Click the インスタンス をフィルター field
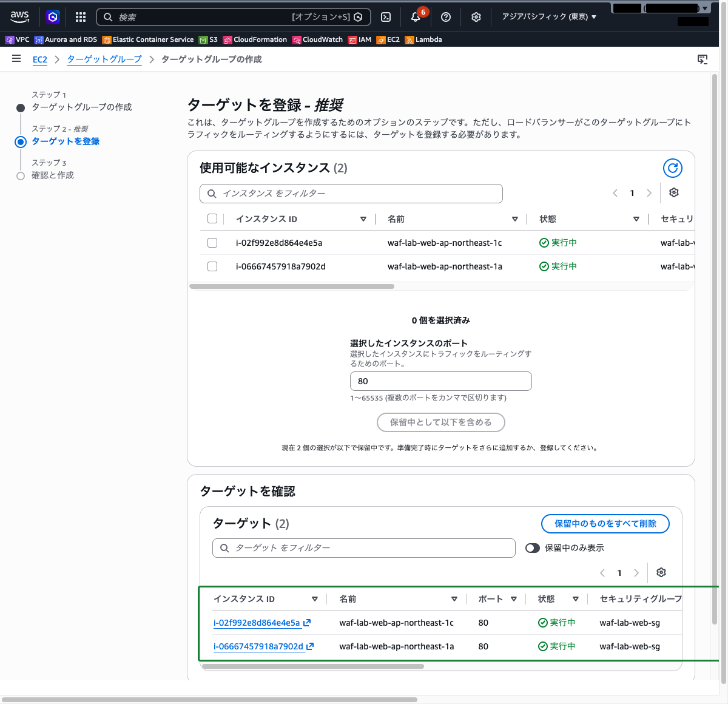 point(351,194)
